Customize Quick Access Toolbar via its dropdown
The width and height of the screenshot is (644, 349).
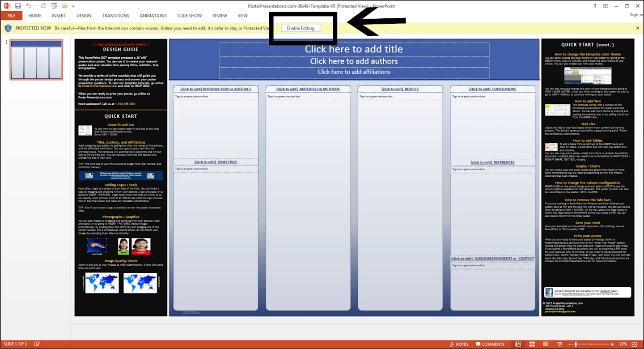(73, 6)
